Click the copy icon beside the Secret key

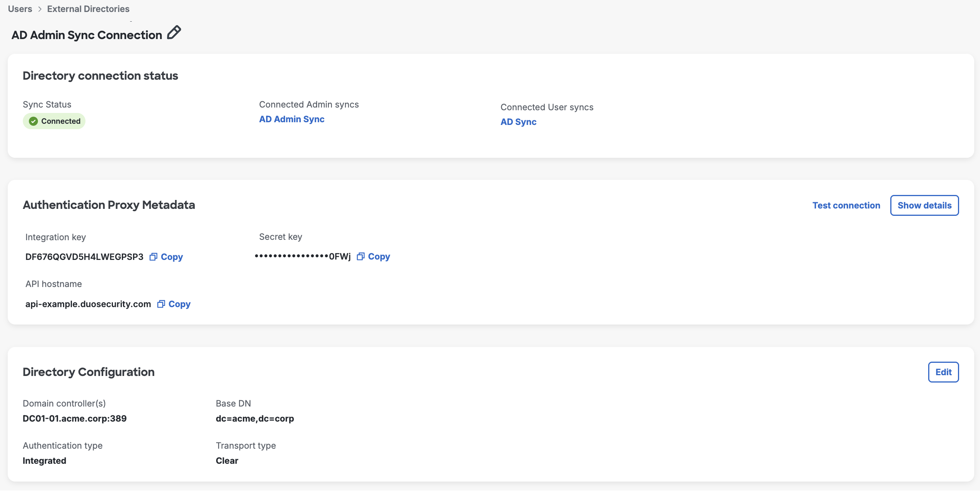pyautogui.click(x=361, y=256)
